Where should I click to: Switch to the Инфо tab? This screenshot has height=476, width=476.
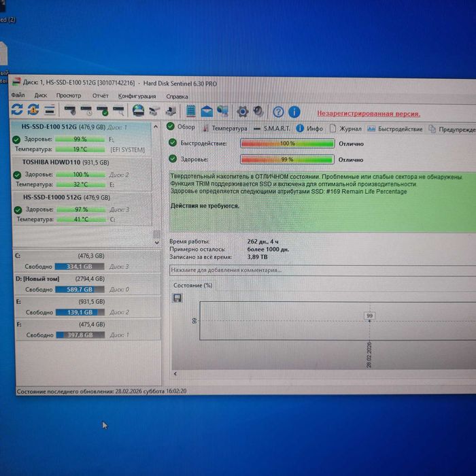coord(309,129)
